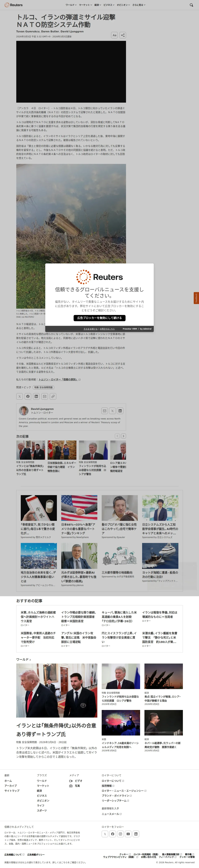The width and height of the screenshot is (199, 868).
Task: Share the article on X below topics
Action: pyautogui.click(x=20, y=396)
